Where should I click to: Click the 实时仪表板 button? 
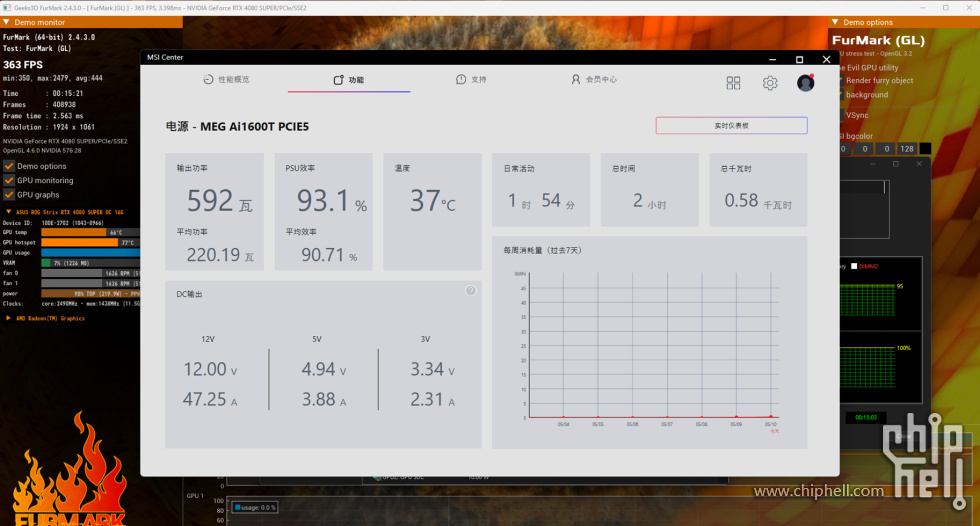(x=731, y=126)
